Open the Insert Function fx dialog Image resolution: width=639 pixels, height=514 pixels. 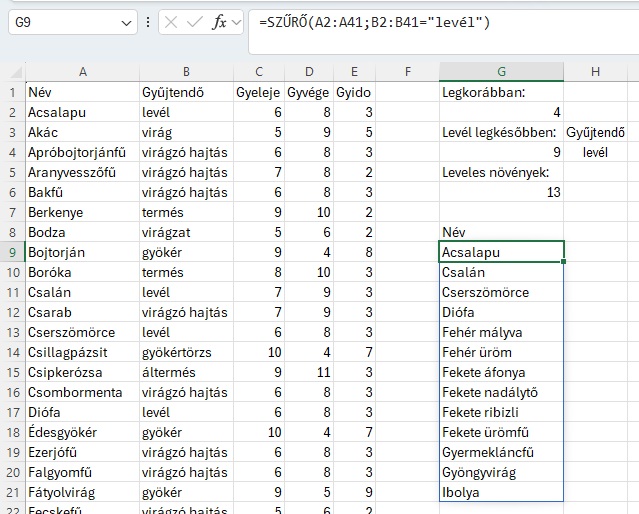(x=220, y=22)
